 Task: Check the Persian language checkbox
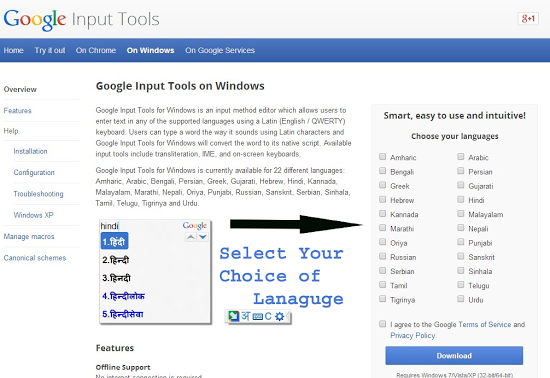pyautogui.click(x=461, y=171)
